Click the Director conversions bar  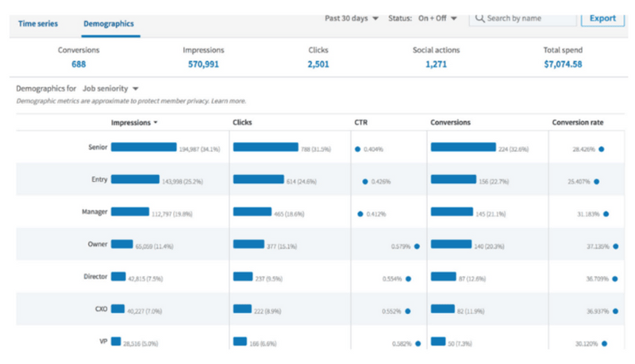(444, 276)
